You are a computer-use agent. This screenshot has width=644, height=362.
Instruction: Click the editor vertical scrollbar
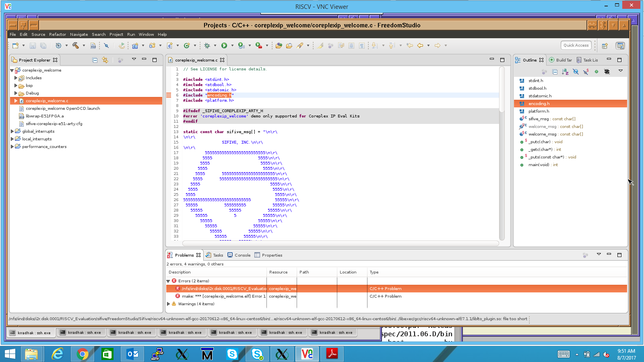coord(502,153)
